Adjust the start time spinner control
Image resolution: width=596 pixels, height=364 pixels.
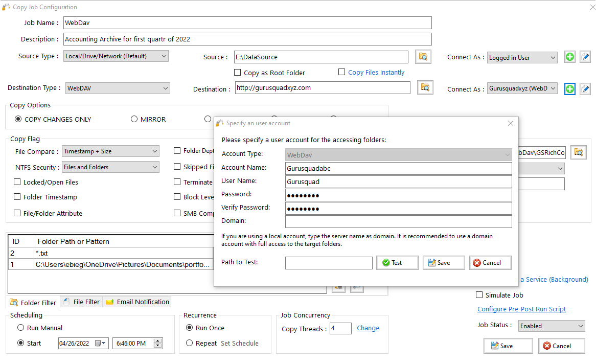pos(158,343)
